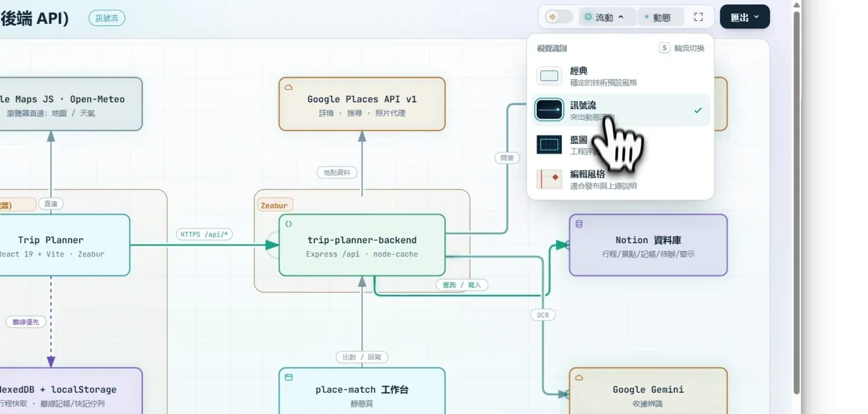The height and width of the screenshot is (414, 868).
Task: Click the 編輯風格 preview thumbnail
Action: [549, 179]
